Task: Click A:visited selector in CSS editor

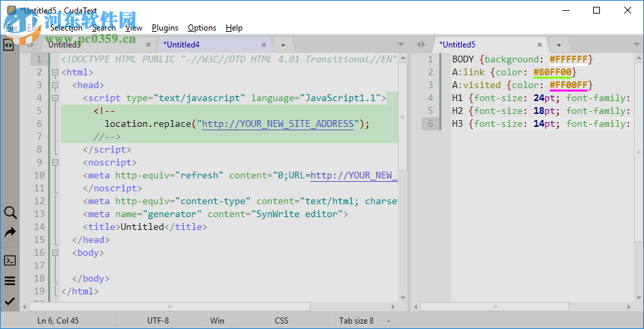Action: (477, 85)
